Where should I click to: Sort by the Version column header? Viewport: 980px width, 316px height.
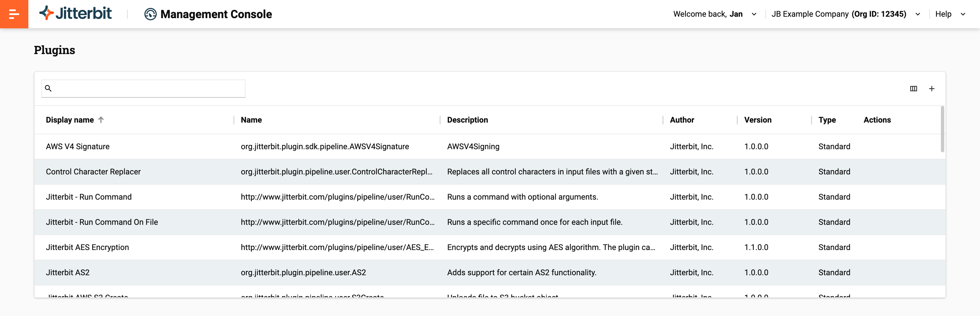(757, 120)
